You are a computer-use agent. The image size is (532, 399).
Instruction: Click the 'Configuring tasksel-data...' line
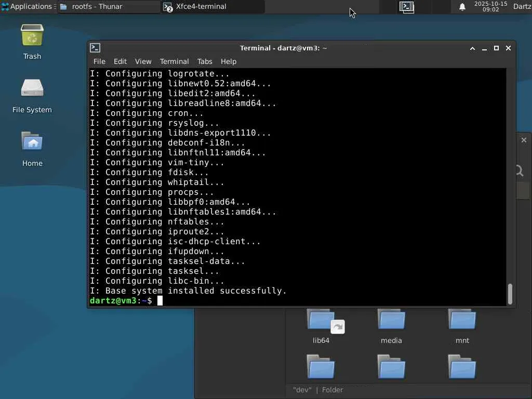(x=175, y=261)
